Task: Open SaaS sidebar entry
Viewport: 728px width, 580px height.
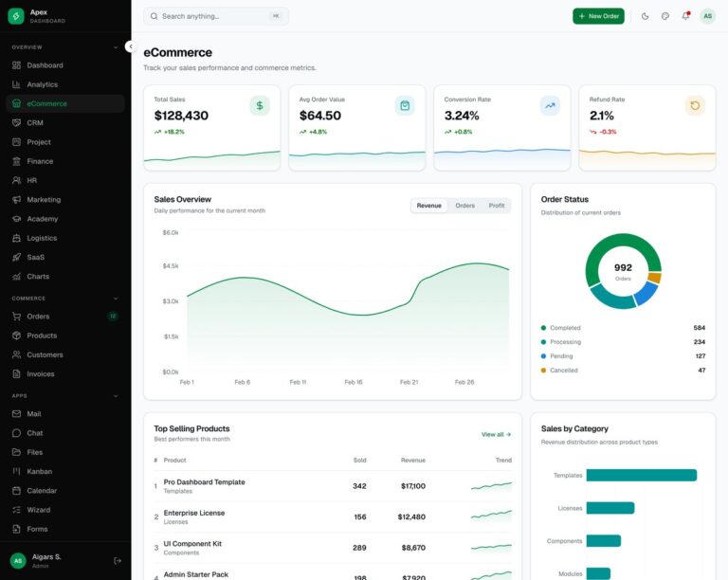Action: pyautogui.click(x=65, y=257)
